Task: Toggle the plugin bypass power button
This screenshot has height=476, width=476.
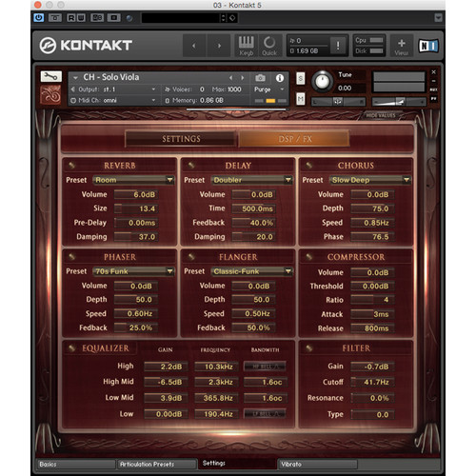Action: 39,17
